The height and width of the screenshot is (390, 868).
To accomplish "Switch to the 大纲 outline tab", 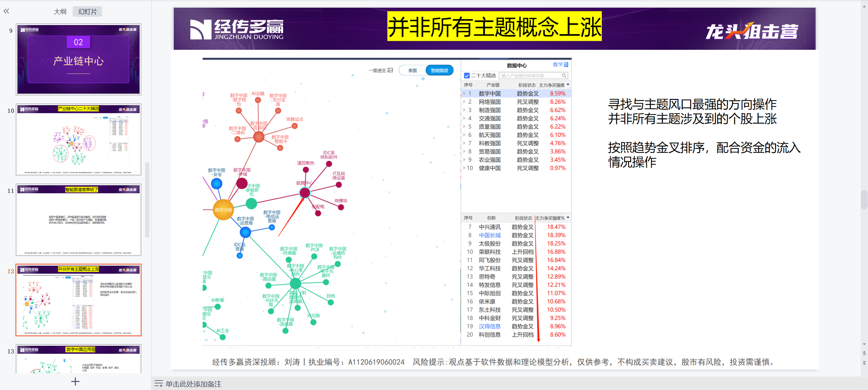I will click(60, 11).
